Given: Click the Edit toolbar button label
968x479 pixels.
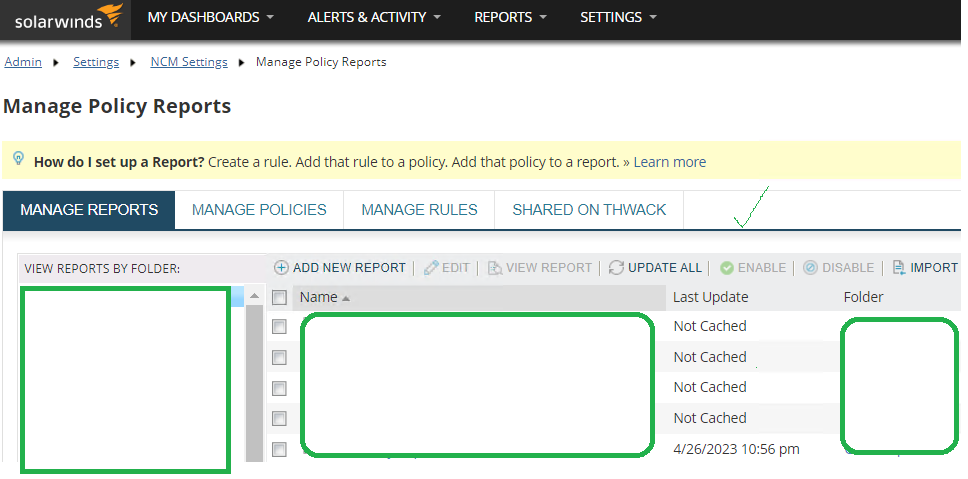Looking at the screenshot, I should pos(456,268).
